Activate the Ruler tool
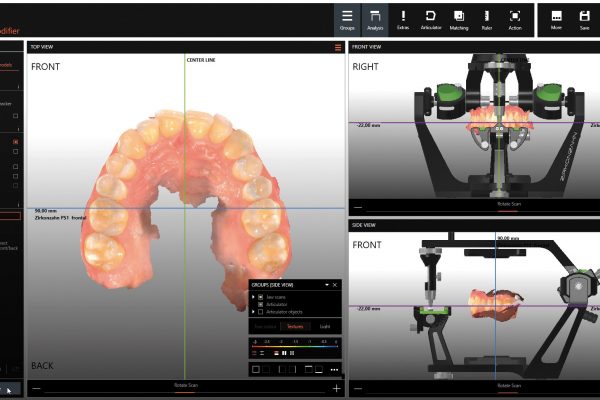This screenshot has width=600, height=400. pyautogui.click(x=487, y=19)
